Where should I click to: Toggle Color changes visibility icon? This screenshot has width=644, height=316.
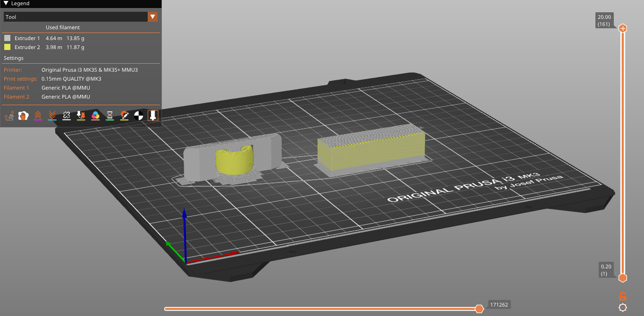95,116
